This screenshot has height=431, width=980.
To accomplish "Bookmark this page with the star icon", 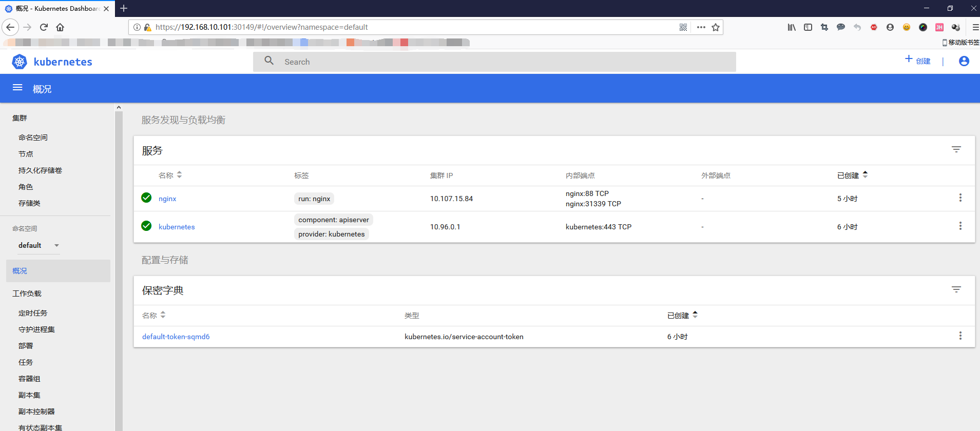I will click(716, 27).
